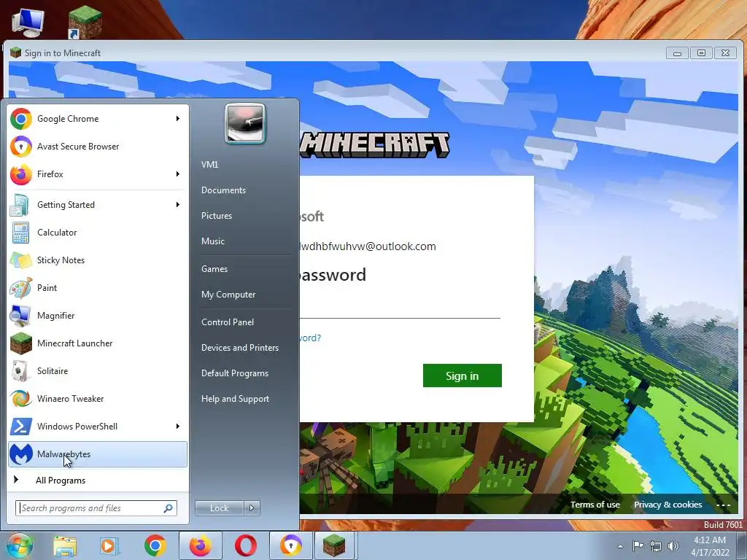Expand Getting Started submenu arrow
This screenshot has height=560, width=747.
coord(178,205)
